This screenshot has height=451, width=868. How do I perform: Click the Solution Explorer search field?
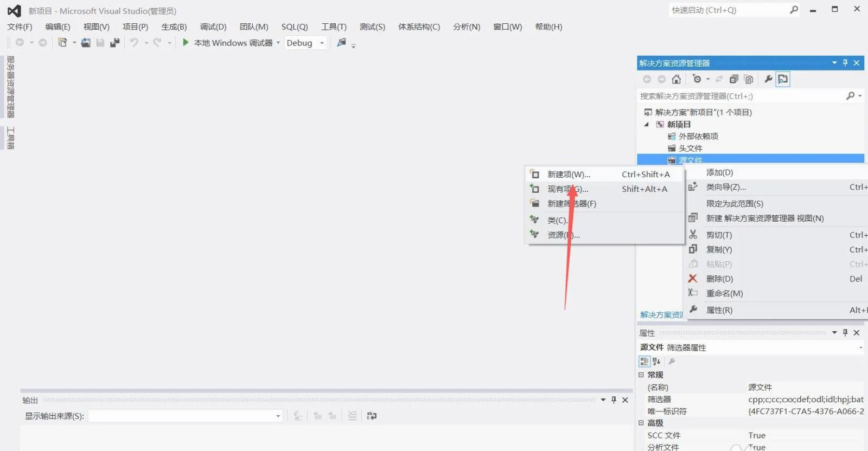pos(741,96)
